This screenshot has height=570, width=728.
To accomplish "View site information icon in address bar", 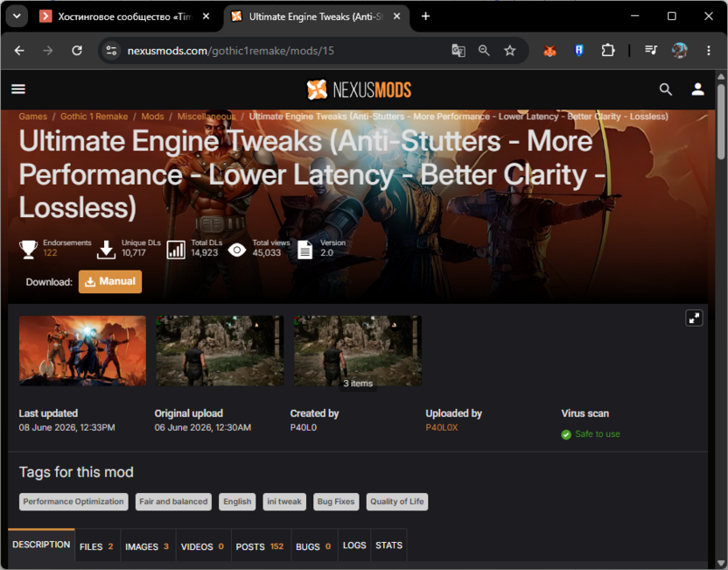I will click(111, 51).
